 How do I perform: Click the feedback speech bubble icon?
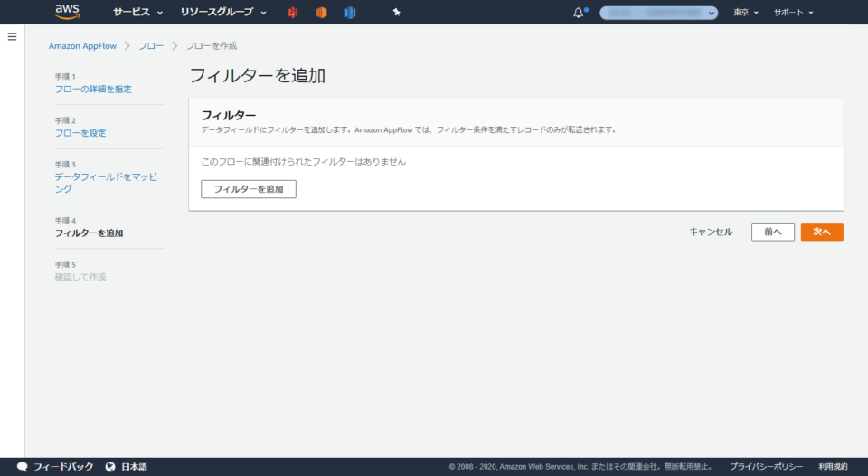(x=22, y=467)
